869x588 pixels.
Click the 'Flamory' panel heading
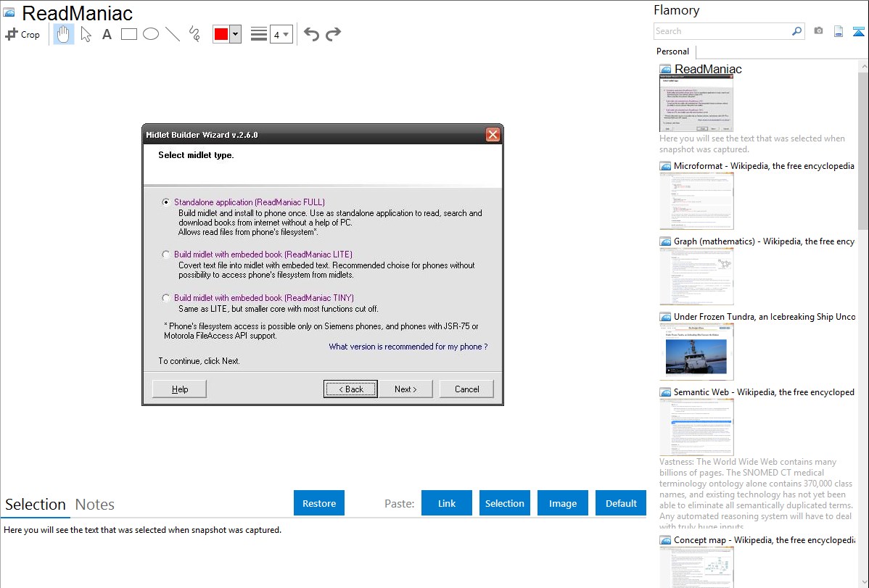tap(676, 10)
